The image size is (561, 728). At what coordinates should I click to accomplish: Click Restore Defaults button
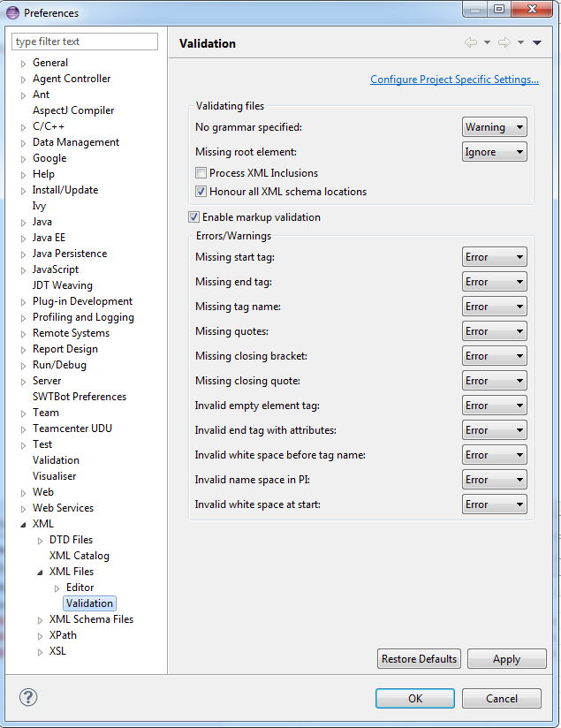point(419,659)
